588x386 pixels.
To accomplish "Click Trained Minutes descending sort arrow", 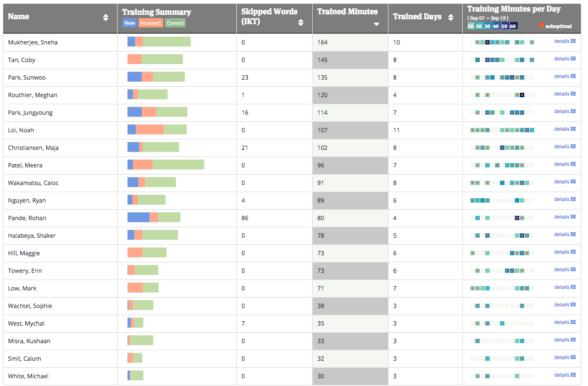I will (376, 24).
